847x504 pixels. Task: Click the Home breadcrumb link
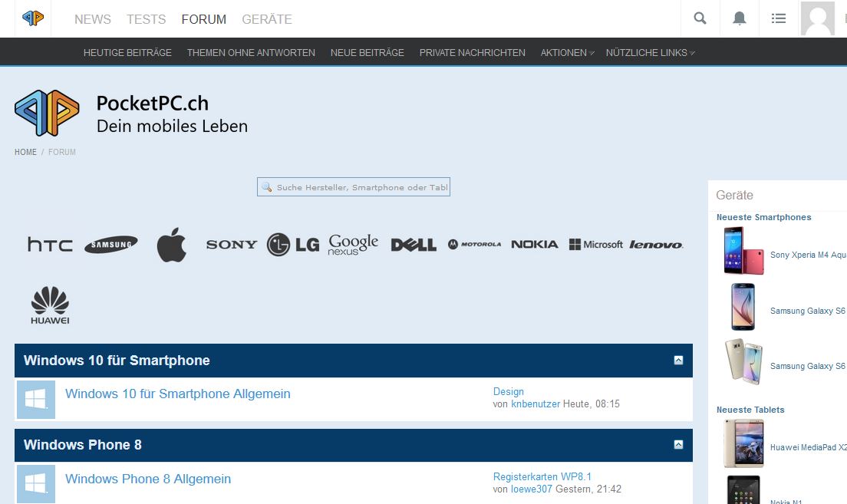click(25, 153)
